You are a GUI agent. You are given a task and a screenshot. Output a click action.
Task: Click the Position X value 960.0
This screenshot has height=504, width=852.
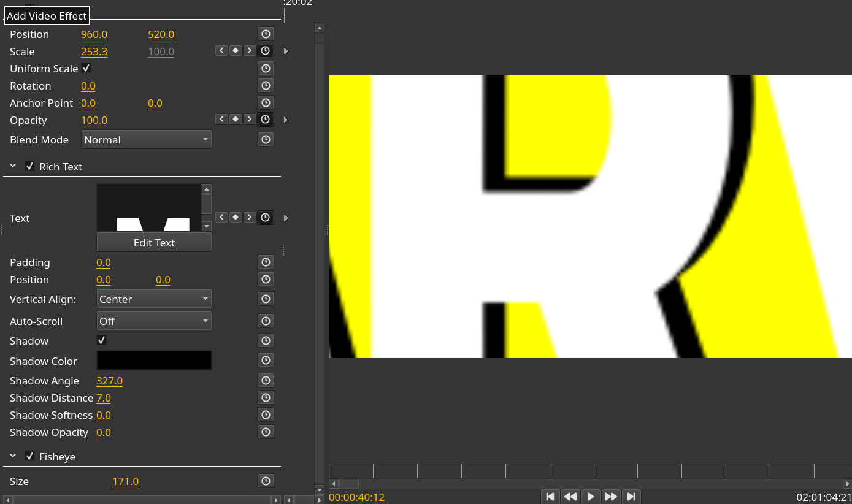(x=94, y=34)
